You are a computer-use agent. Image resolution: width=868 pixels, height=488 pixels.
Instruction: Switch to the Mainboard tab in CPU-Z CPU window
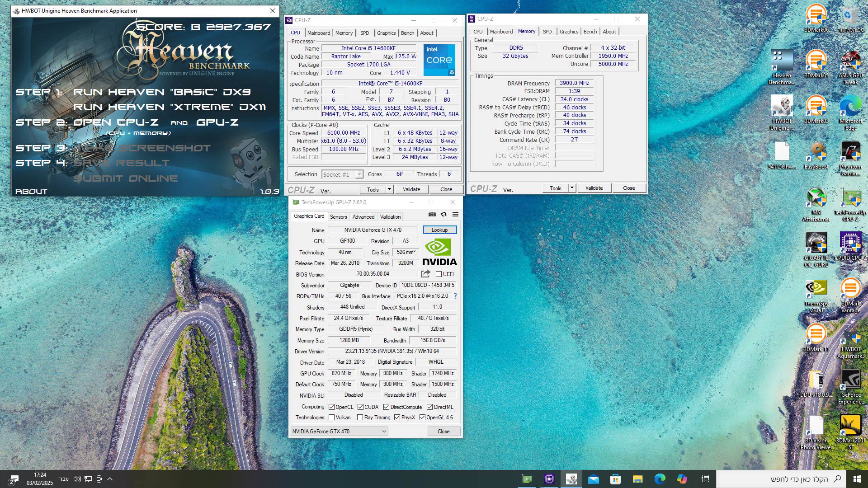(319, 33)
